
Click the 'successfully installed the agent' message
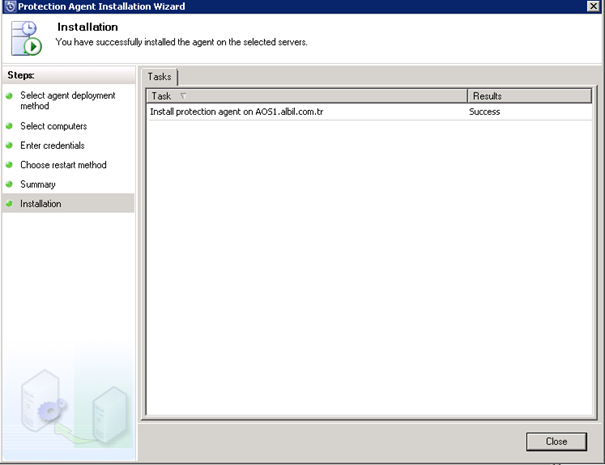tap(181, 42)
